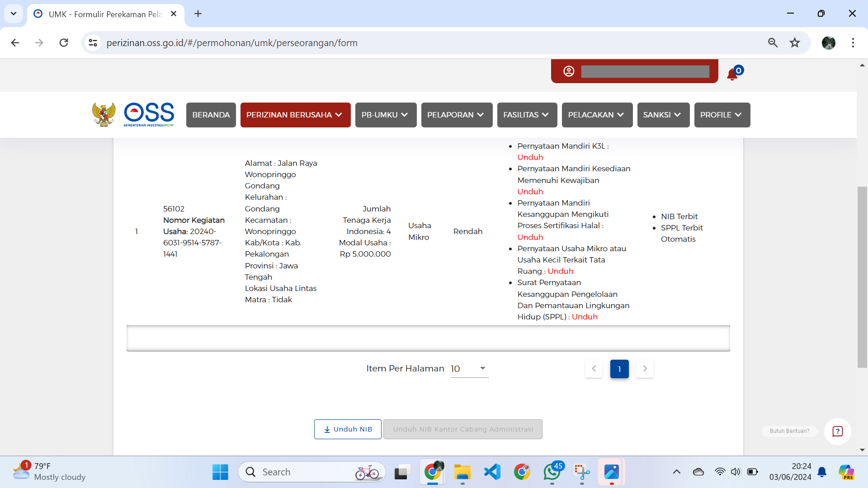Expand PB-UMKU dropdown menu
The image size is (868, 488).
[386, 115]
